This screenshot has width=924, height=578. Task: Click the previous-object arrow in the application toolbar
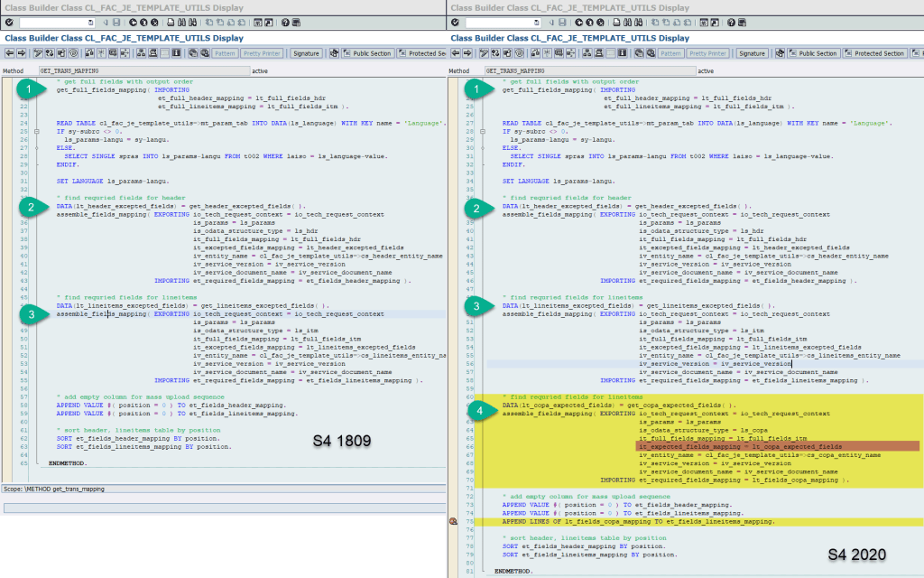(9, 53)
